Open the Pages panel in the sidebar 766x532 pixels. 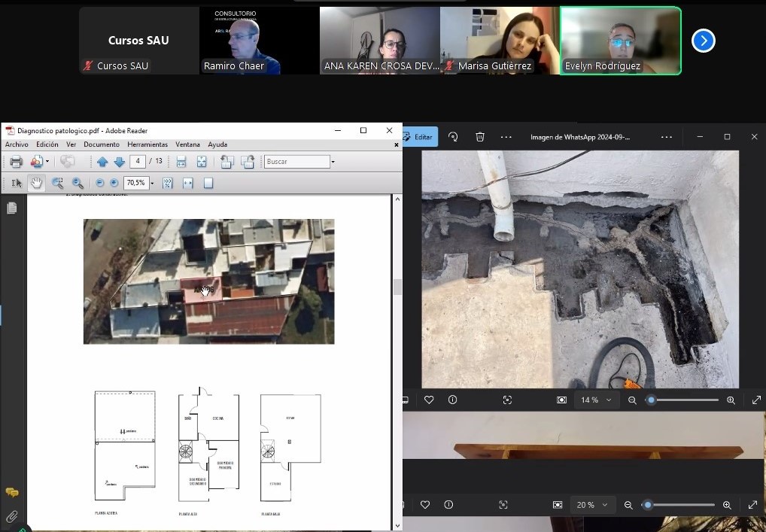[x=12, y=208]
